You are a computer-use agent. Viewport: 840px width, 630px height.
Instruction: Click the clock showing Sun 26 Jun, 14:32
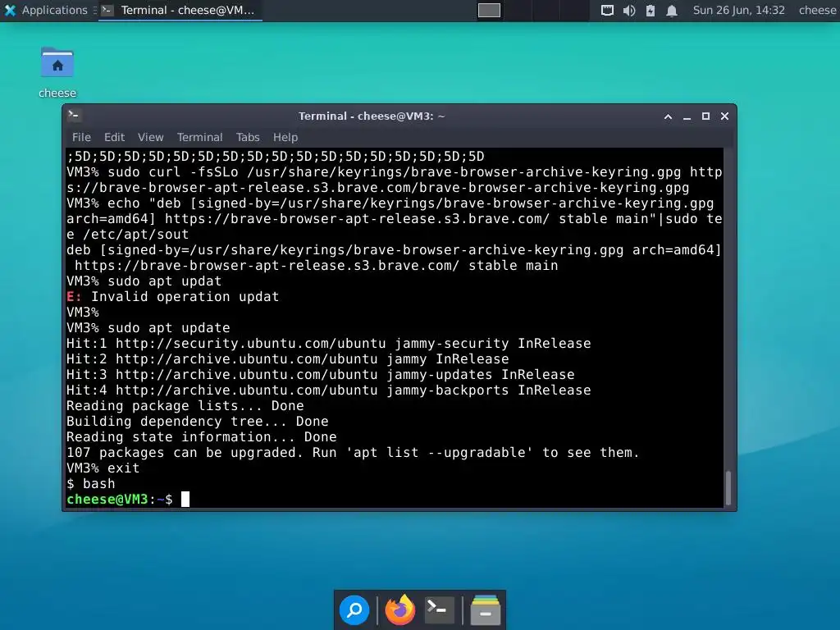pyautogui.click(x=739, y=10)
